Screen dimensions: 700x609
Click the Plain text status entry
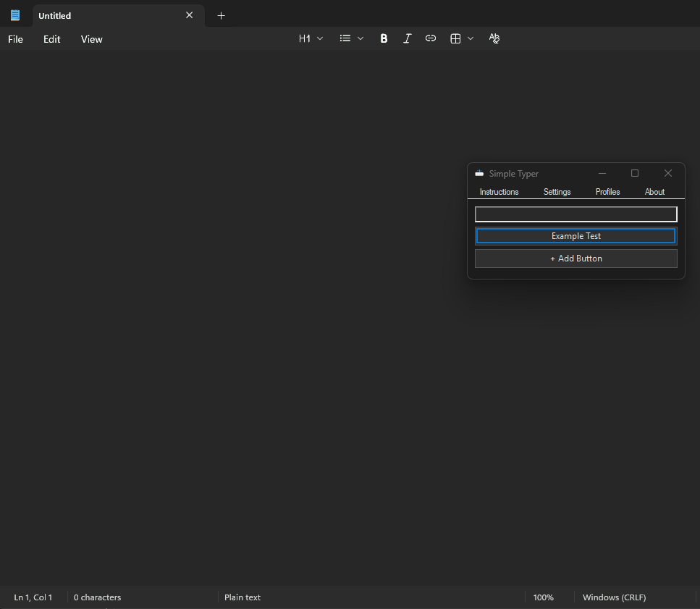click(x=243, y=597)
